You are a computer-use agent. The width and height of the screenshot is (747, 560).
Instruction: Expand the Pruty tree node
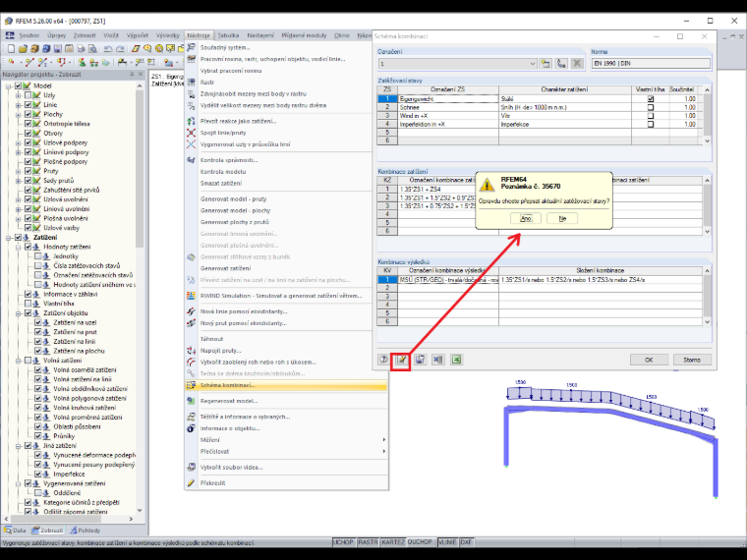[x=18, y=171]
